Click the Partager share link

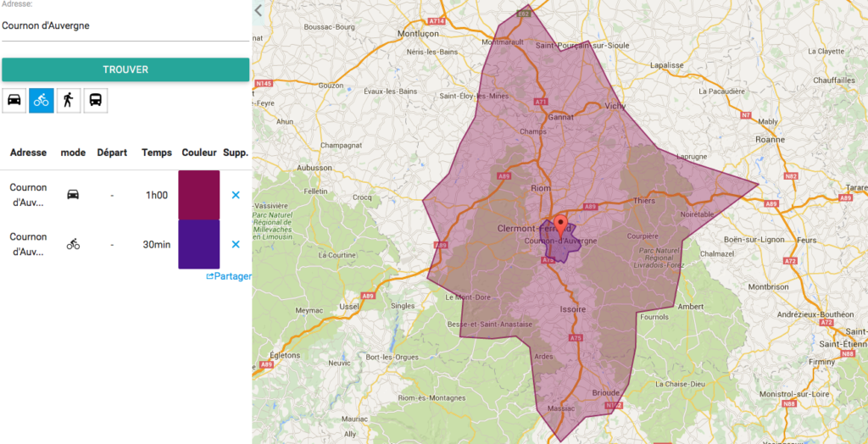(229, 276)
